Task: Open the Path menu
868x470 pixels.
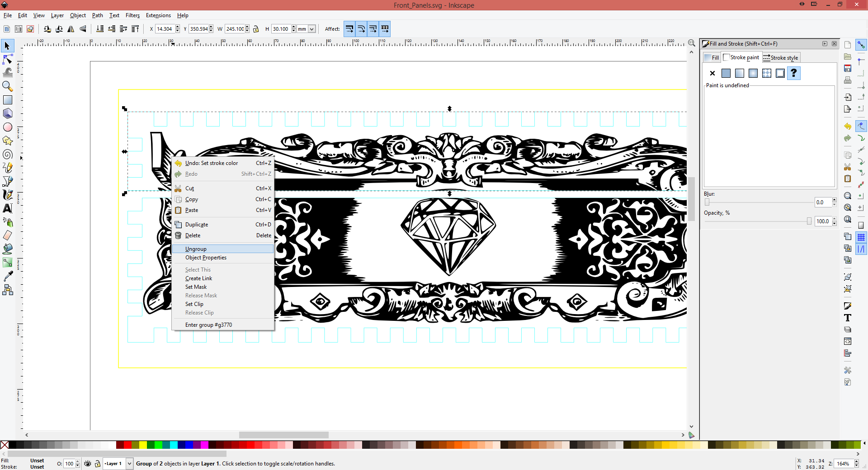Action: coord(98,15)
